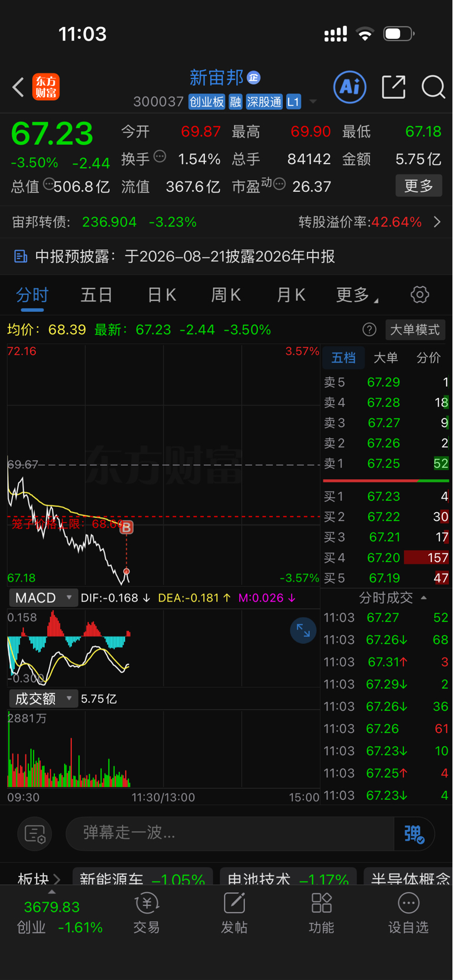Select the 大单 tab
Viewport: 453px width, 980px height.
[386, 358]
